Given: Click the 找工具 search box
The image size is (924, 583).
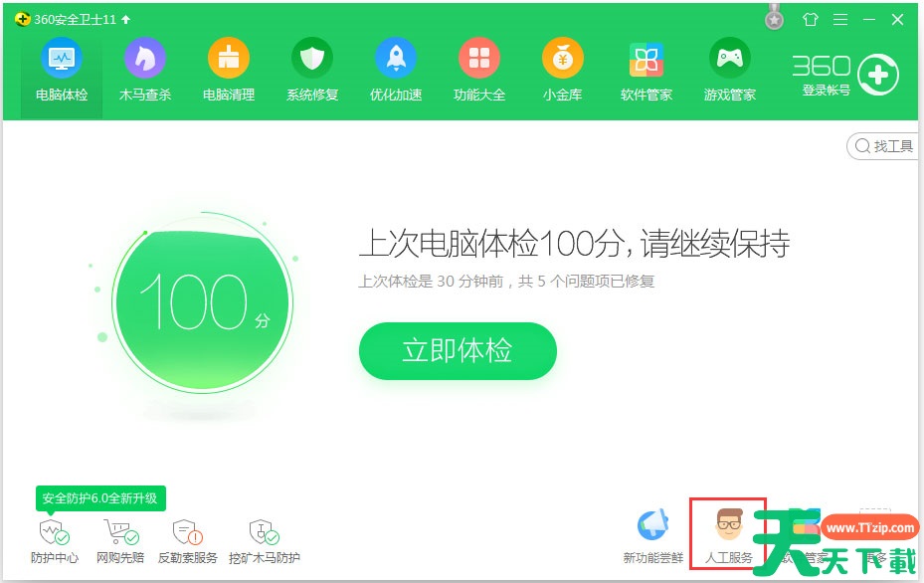Looking at the screenshot, I should pyautogui.click(x=882, y=145).
